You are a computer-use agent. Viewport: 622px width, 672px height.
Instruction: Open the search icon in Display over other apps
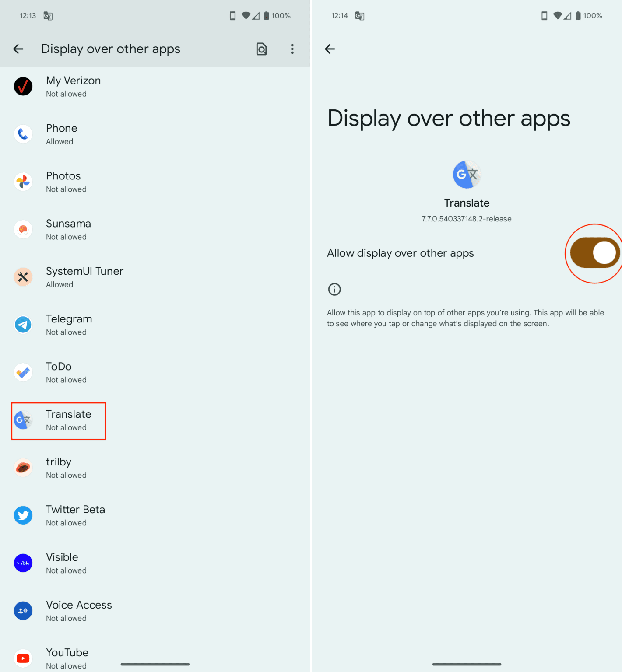(x=261, y=49)
